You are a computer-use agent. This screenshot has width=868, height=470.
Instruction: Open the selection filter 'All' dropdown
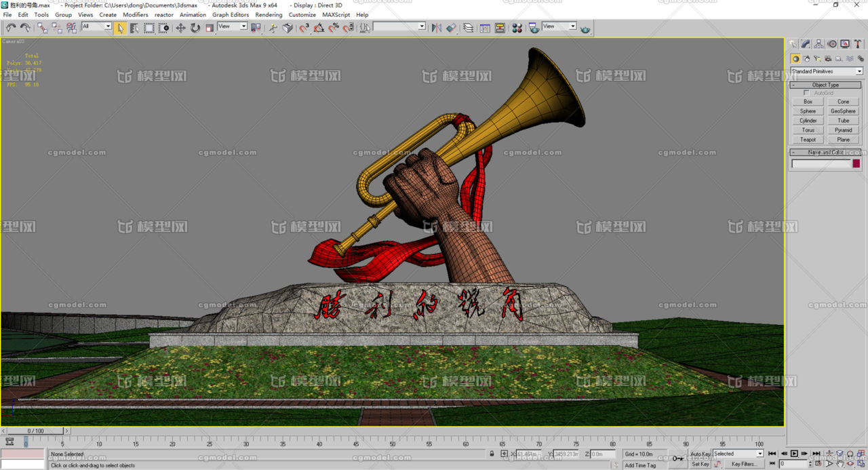coord(96,26)
